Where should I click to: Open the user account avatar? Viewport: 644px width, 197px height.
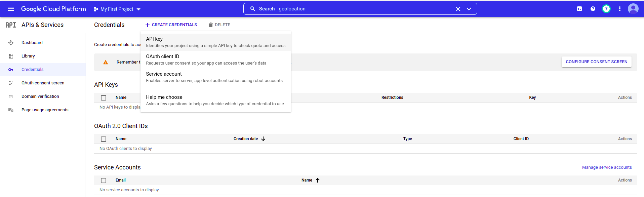tap(633, 9)
